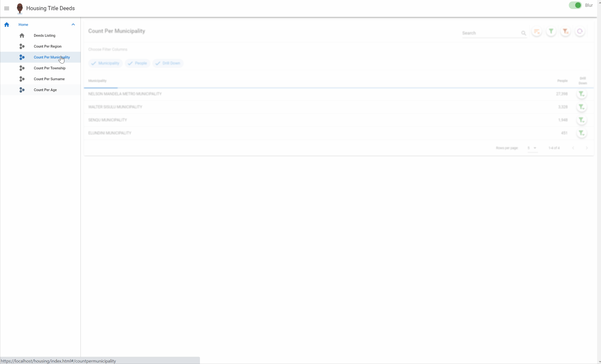The width and height of the screenshot is (601, 364).
Task: Click the clear filters funnel icon
Action: (566, 32)
